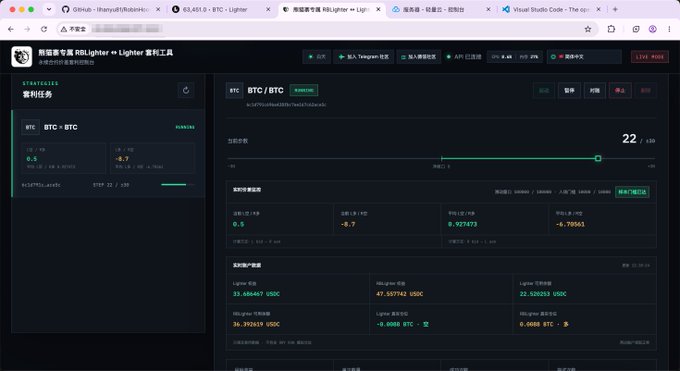Click the 0.5 value in strategy card

[x=32, y=159]
